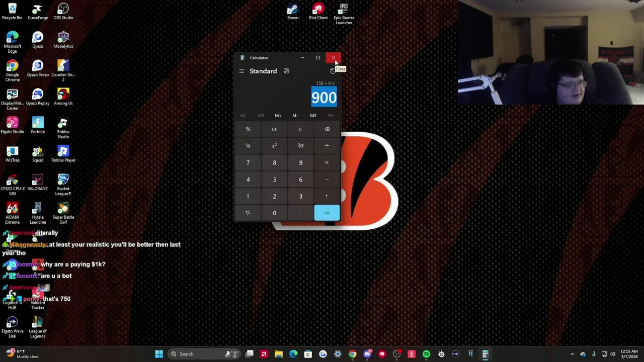Click digit 5 on Calculator keypad
644x362 pixels.
(274, 179)
